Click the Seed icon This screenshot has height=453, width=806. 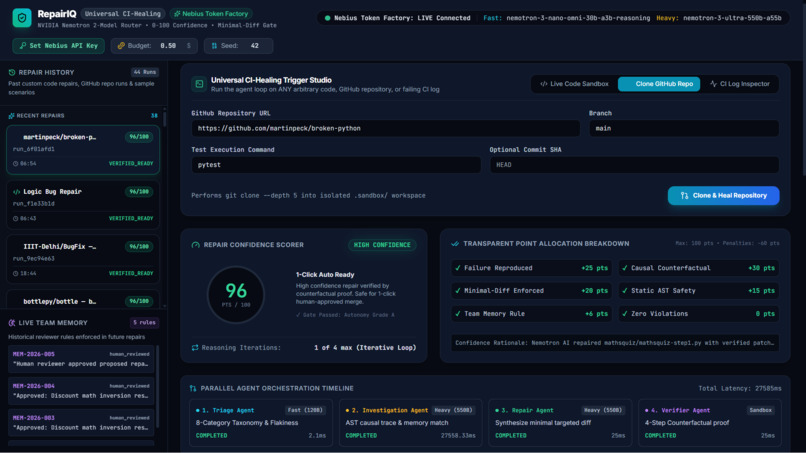(214, 46)
